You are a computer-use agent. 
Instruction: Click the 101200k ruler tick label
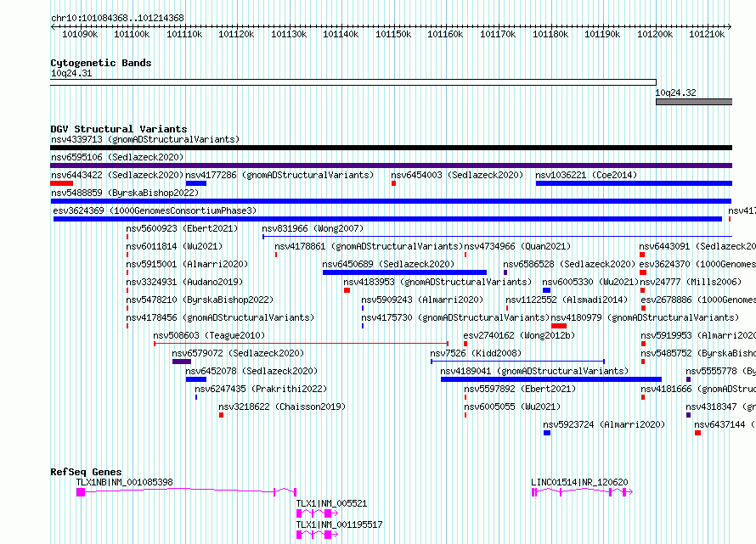click(655, 34)
